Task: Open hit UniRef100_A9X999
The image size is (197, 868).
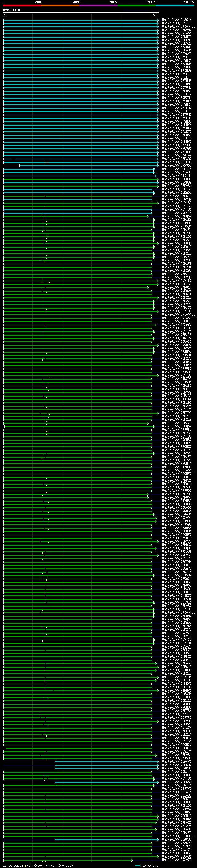Action: click(x=176, y=223)
